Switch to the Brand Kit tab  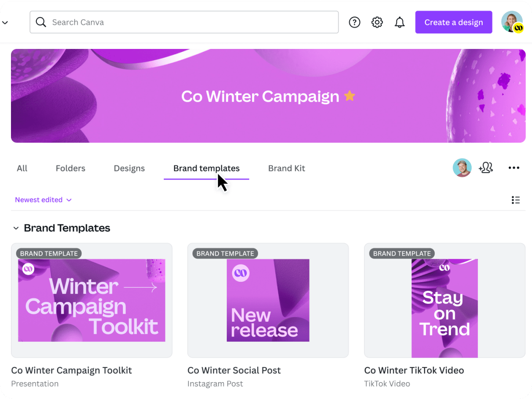pos(286,168)
